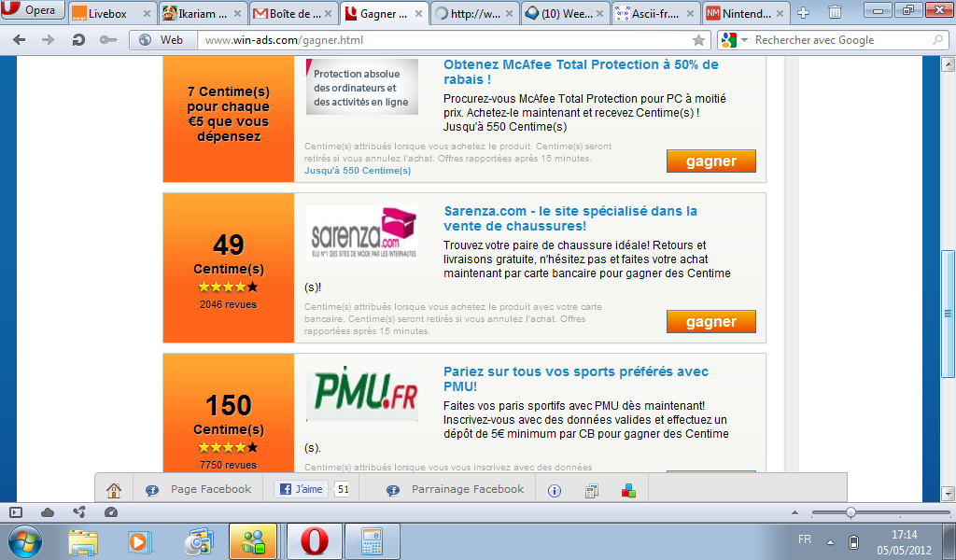
Task: Open a new tab with plus icon
Action: click(x=804, y=13)
